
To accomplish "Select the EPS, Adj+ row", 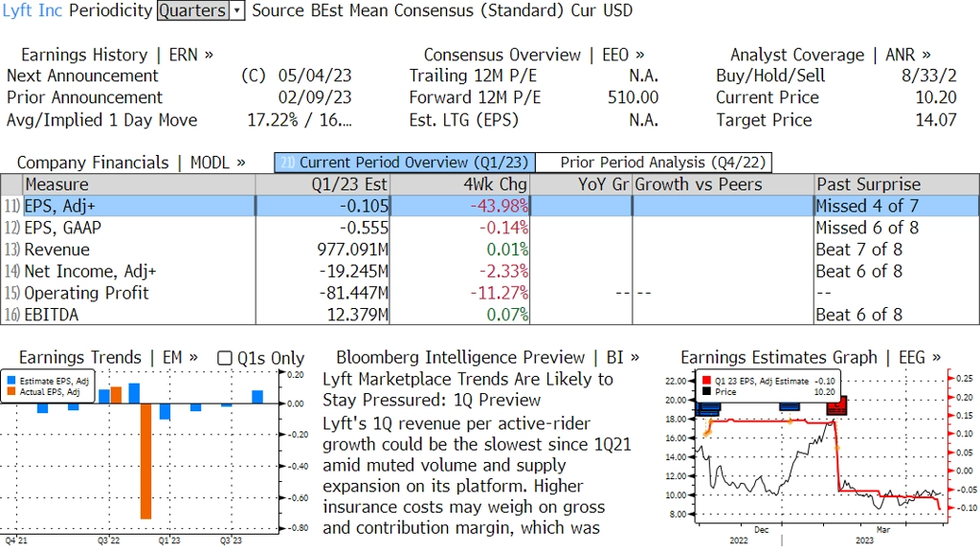I will [x=490, y=206].
